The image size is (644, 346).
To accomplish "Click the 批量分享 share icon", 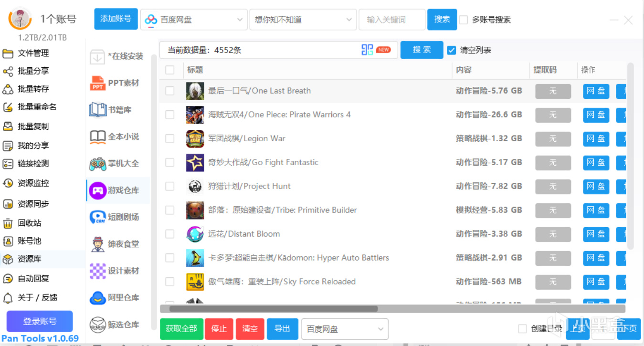I will [8, 71].
